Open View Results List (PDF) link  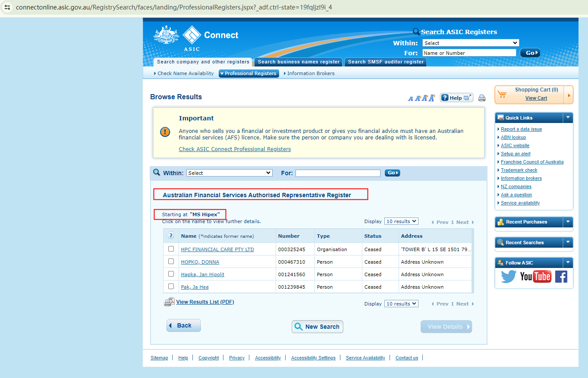point(205,302)
